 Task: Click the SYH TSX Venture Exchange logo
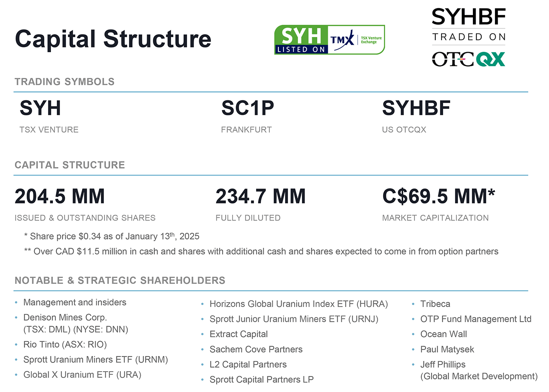tap(329, 40)
